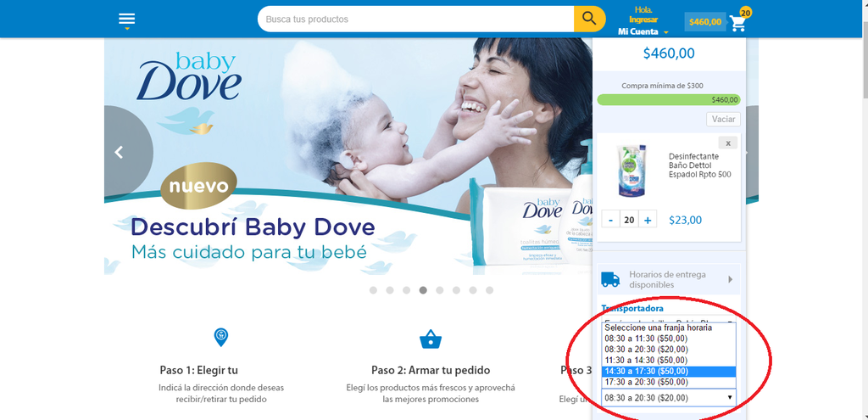
Task: Open the shopping cart icon
Action: (x=738, y=23)
